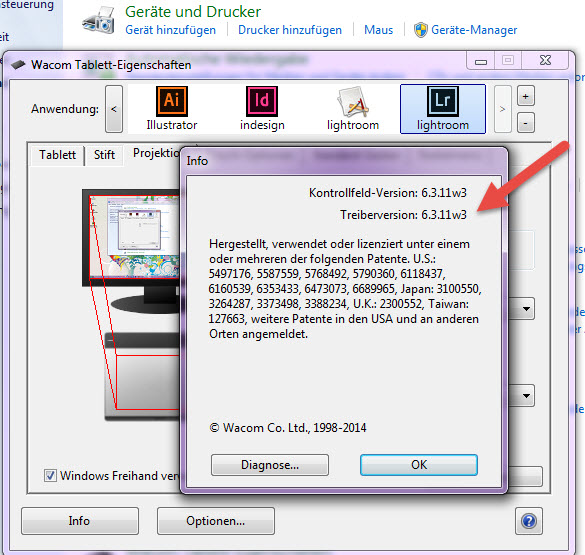The height and width of the screenshot is (555, 585).
Task: Click the Wacom Co. Ltd., 1998-2014 copyright text
Action: pyautogui.click(x=288, y=428)
